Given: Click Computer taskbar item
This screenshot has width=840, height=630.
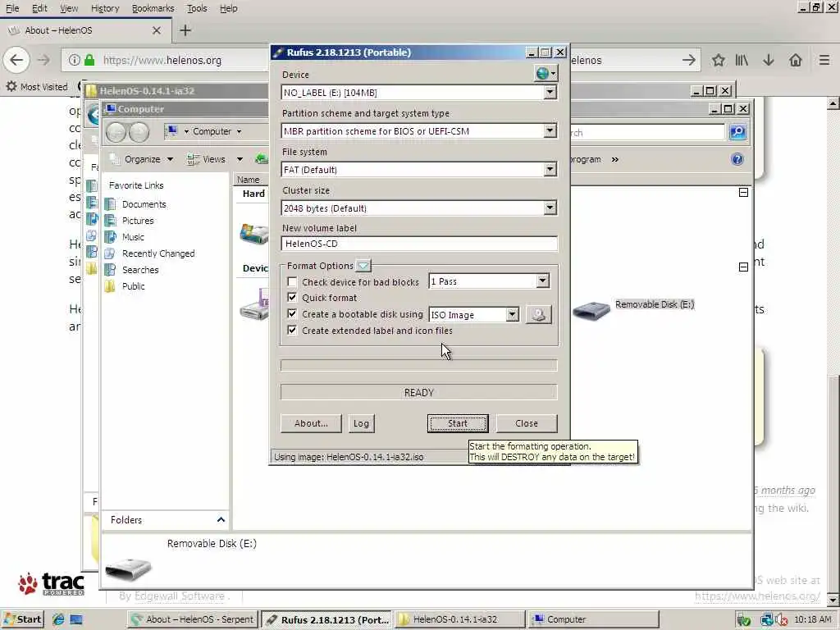Looking at the screenshot, I should (594, 619).
